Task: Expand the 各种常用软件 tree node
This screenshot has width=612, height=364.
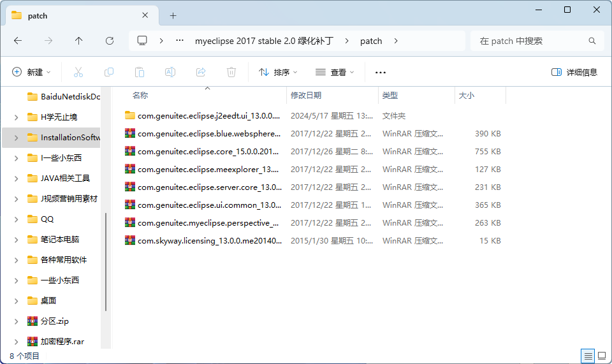Action: [17, 260]
